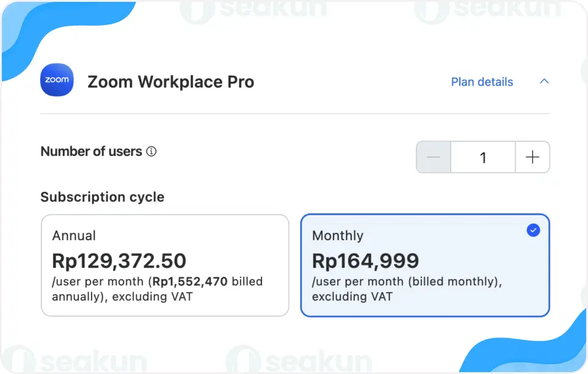The image size is (588, 374).
Task: Click the minus icon to decrease users
Action: (x=434, y=157)
